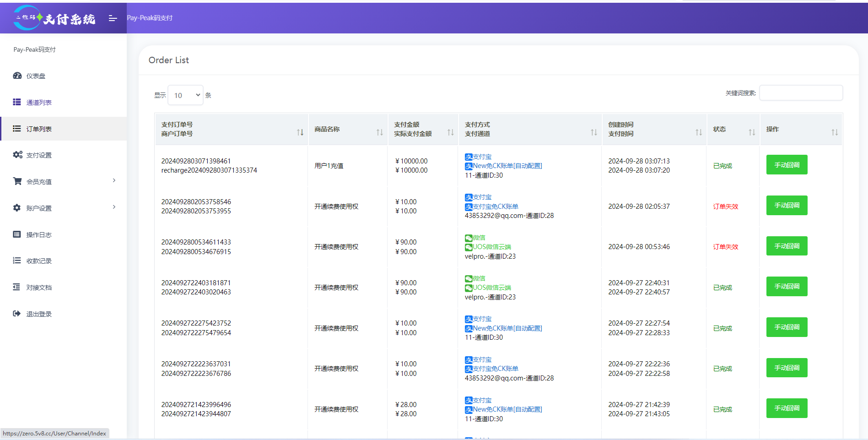Expand the 账户设置 submenu chevron
Screen dimensions: 868x440
[114, 207]
